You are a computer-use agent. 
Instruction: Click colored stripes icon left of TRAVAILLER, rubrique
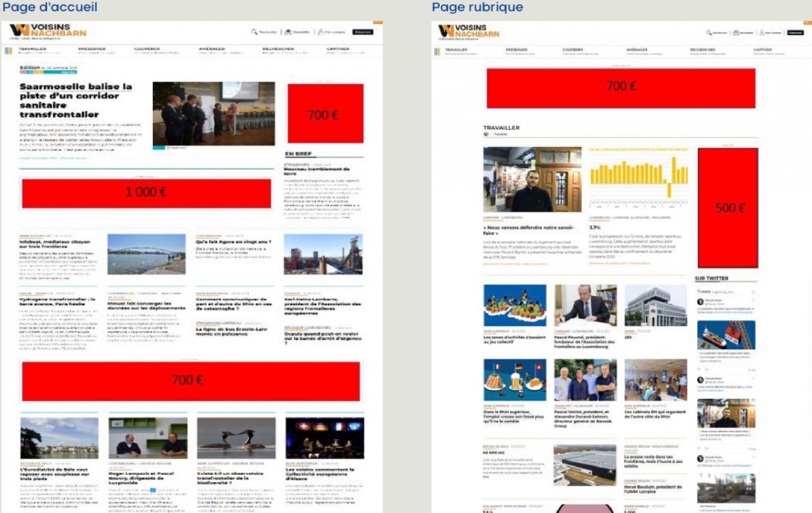438,51
